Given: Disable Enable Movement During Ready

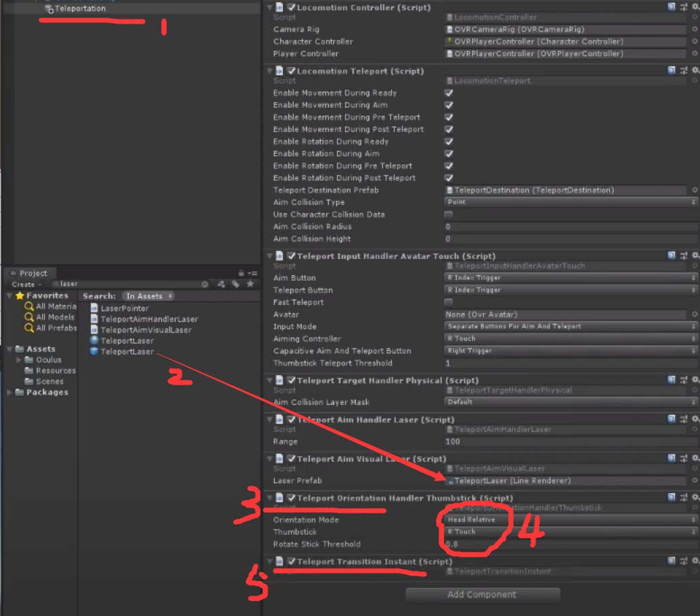Looking at the screenshot, I should click(x=448, y=92).
